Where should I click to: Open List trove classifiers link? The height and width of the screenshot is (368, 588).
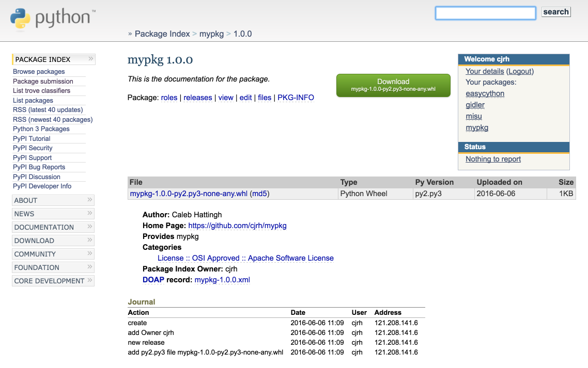tap(41, 91)
